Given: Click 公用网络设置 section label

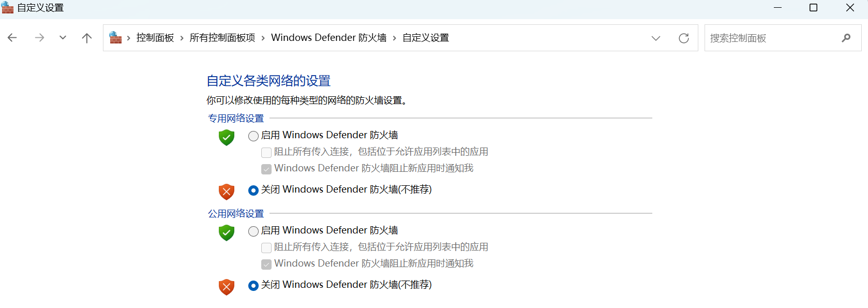Looking at the screenshot, I should (x=236, y=214).
